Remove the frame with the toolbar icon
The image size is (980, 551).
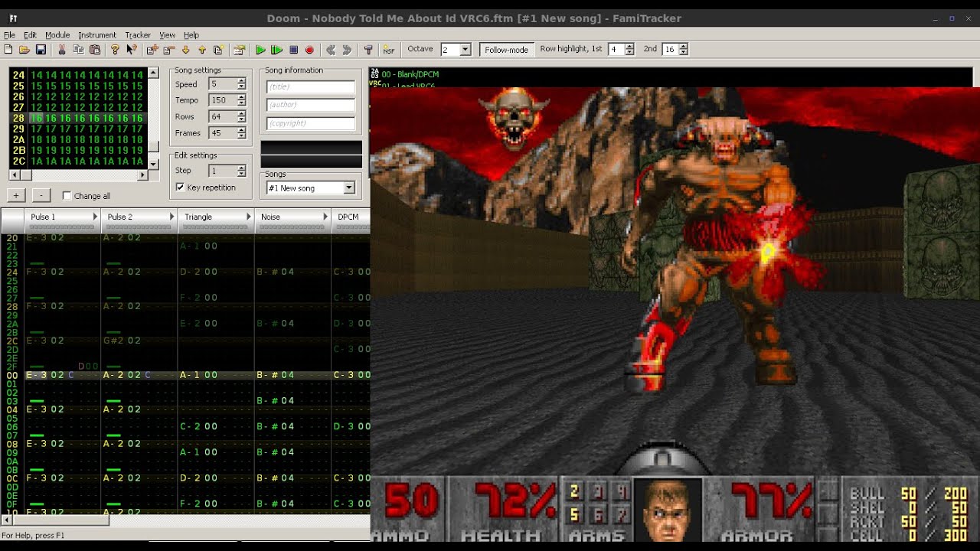tap(168, 50)
